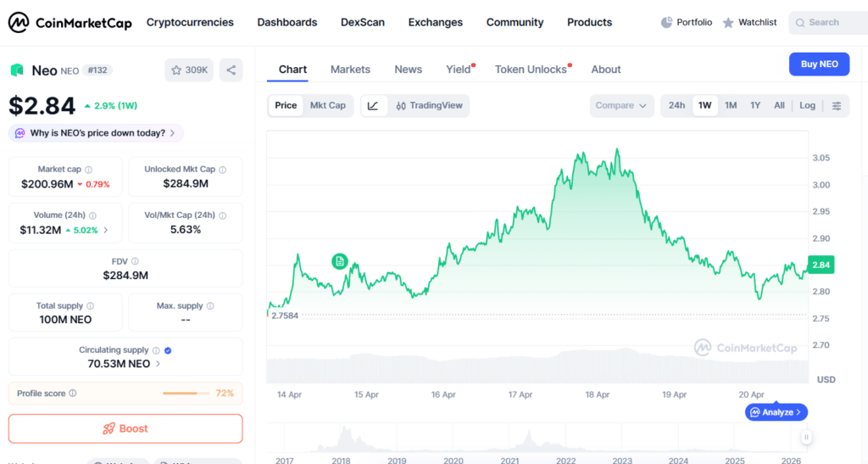
Task: Click the share icon next to Neo
Action: click(231, 70)
